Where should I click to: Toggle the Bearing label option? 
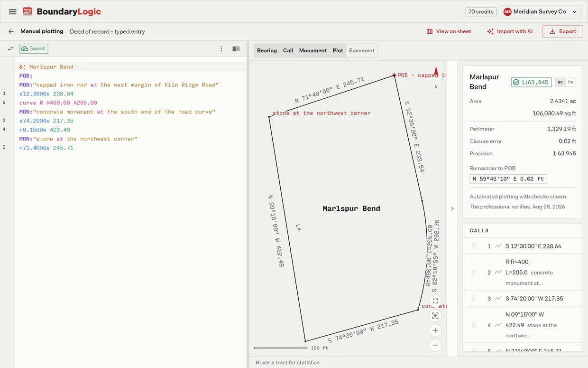267,50
